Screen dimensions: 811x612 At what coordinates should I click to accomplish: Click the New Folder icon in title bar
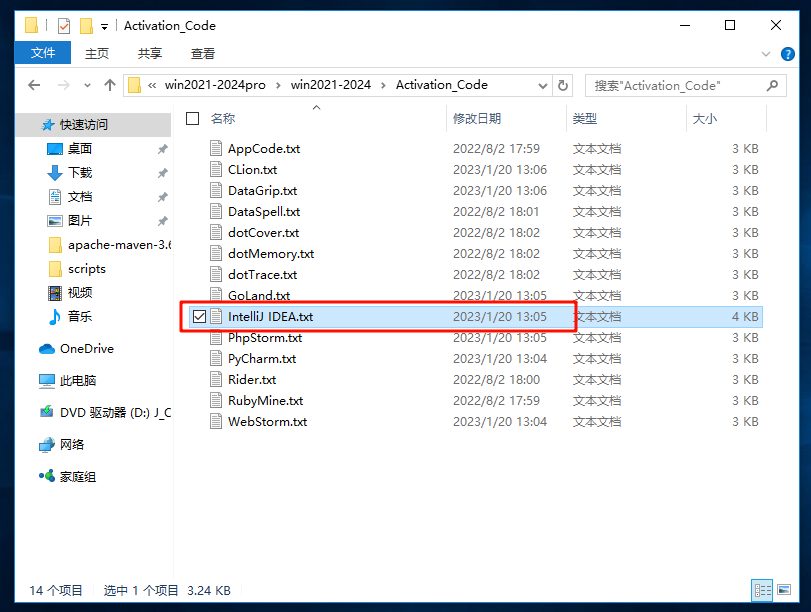click(x=86, y=25)
